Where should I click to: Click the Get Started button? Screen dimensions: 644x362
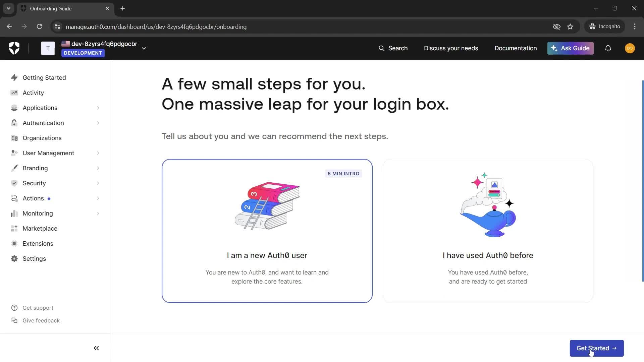(597, 348)
